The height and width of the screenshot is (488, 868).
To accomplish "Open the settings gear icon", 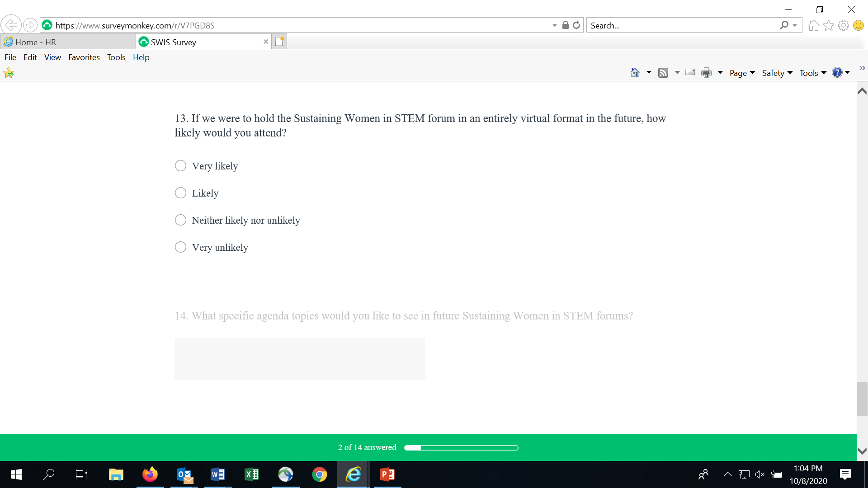I will pos(844,26).
